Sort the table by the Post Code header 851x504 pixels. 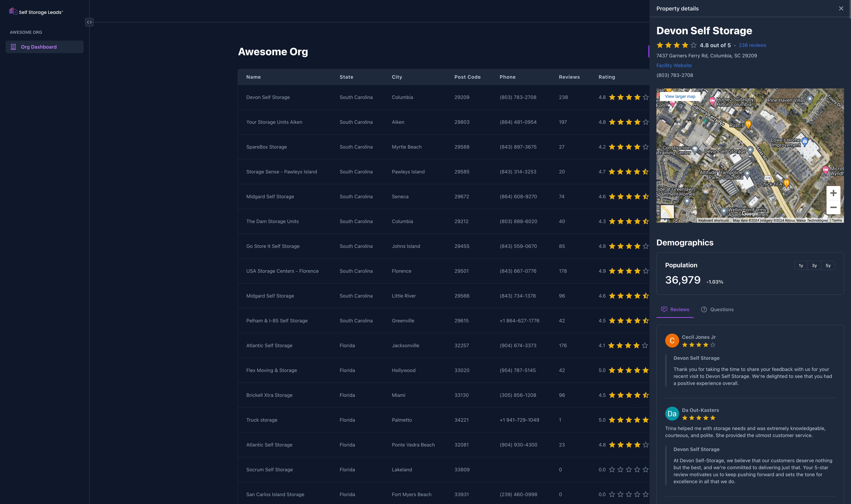467,77
